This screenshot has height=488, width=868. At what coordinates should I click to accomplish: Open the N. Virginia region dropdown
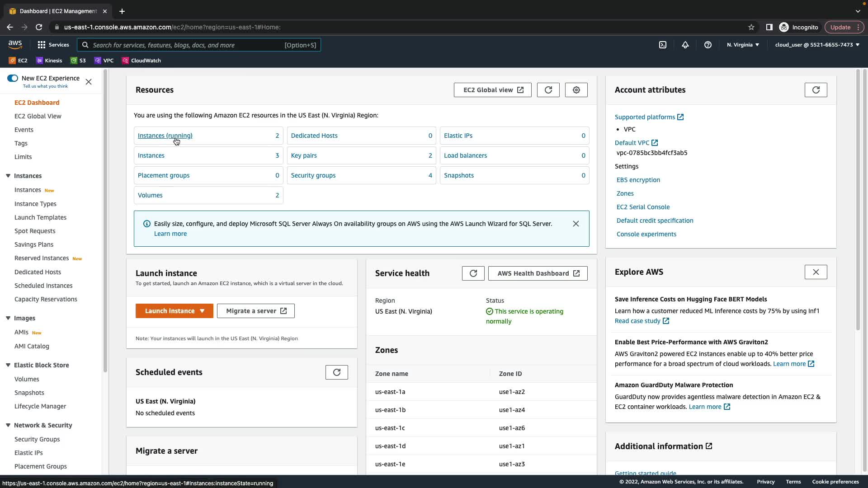pyautogui.click(x=743, y=45)
